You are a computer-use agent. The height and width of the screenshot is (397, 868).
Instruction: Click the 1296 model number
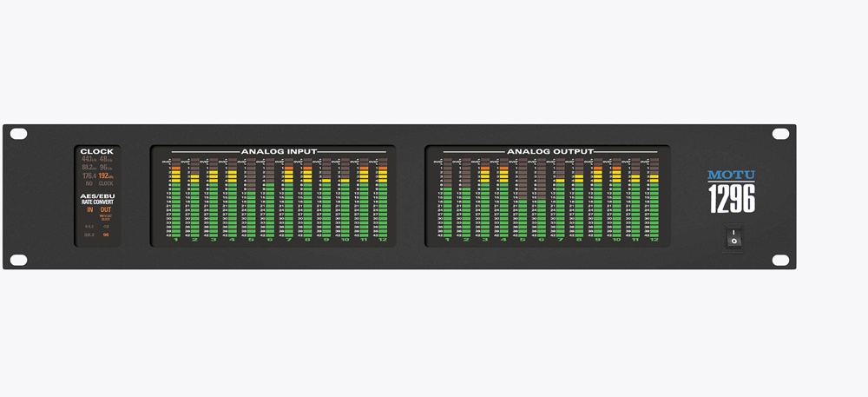pyautogui.click(x=731, y=199)
